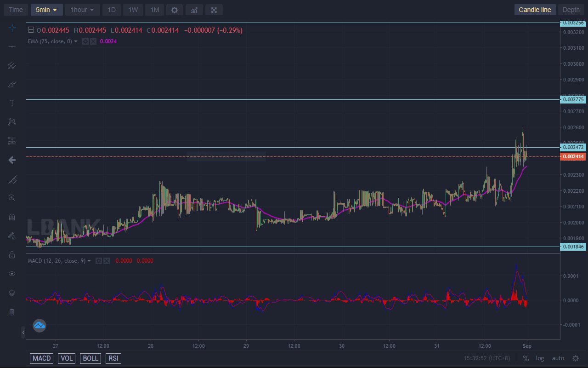Open EMA indicator settings gear
Image resolution: width=588 pixels, height=368 pixels.
click(x=85, y=41)
